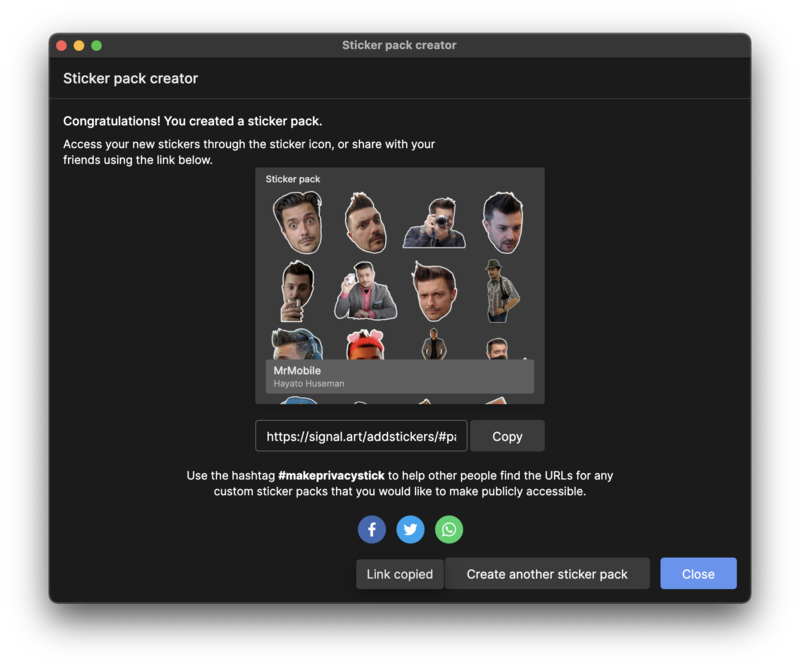Click Create another sticker pack

point(548,573)
